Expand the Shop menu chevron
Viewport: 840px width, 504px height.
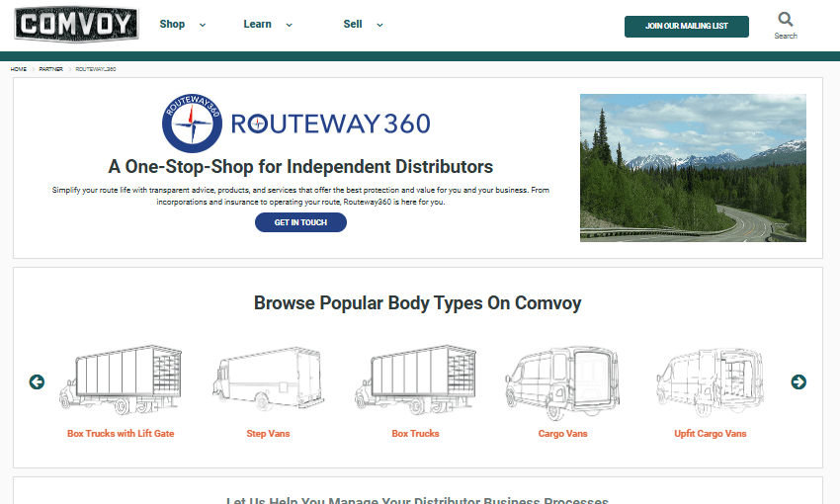203,25
